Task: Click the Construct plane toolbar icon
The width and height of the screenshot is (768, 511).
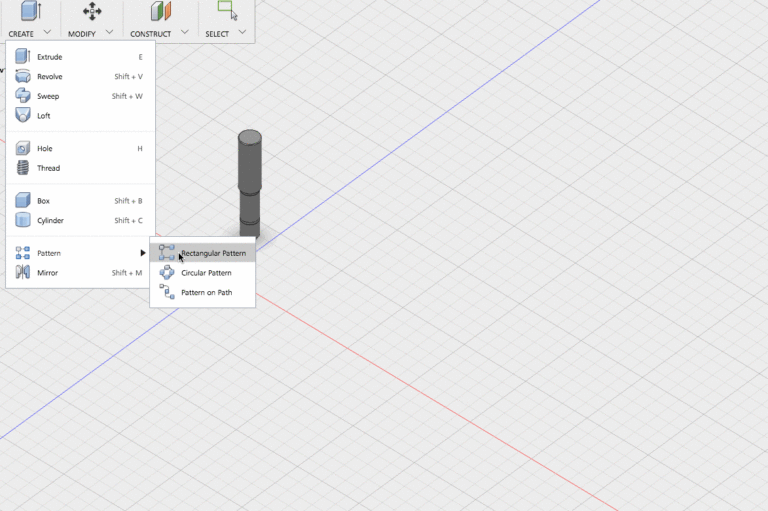Action: click(161, 11)
